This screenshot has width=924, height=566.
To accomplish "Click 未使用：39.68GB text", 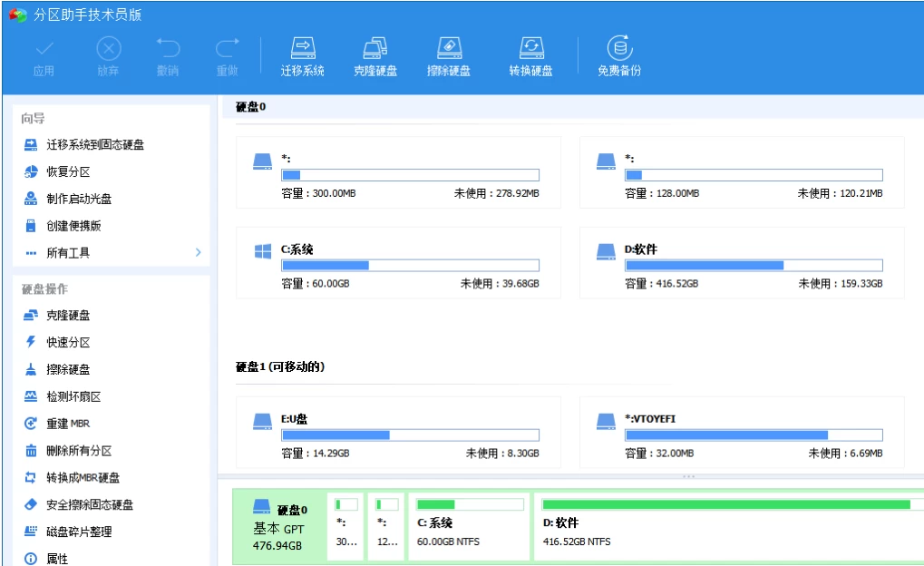I will [500, 284].
